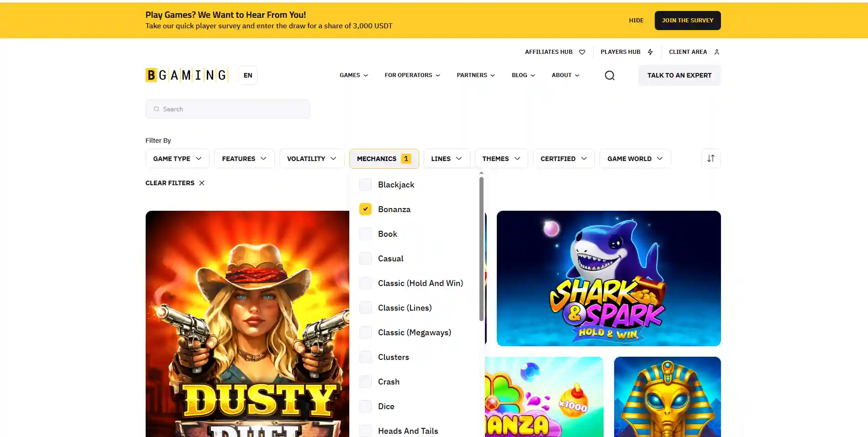Expand the Game World filter dropdown

pos(635,158)
